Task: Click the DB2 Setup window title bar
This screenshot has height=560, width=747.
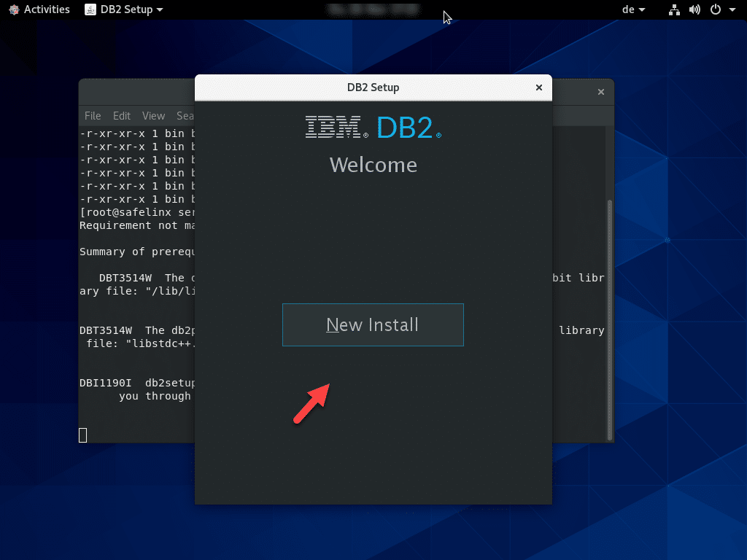Action: pyautogui.click(x=373, y=87)
